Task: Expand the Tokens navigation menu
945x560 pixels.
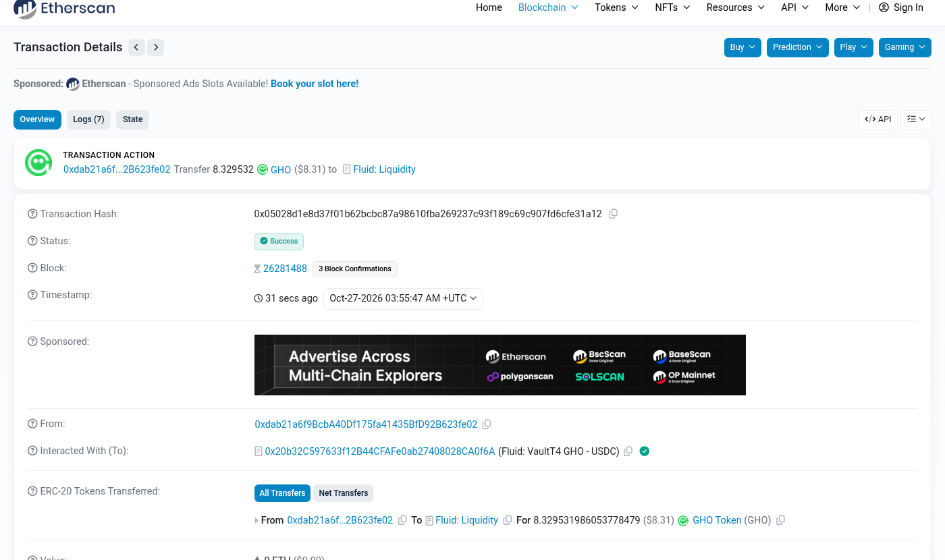Action: coord(616,7)
